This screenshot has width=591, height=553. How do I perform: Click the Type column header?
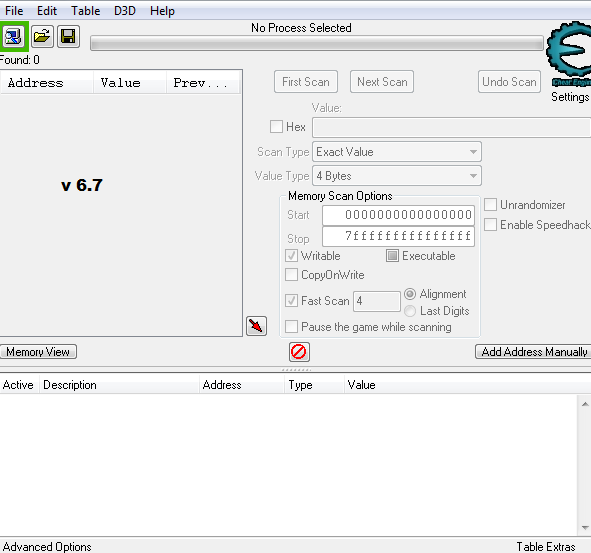coord(314,385)
